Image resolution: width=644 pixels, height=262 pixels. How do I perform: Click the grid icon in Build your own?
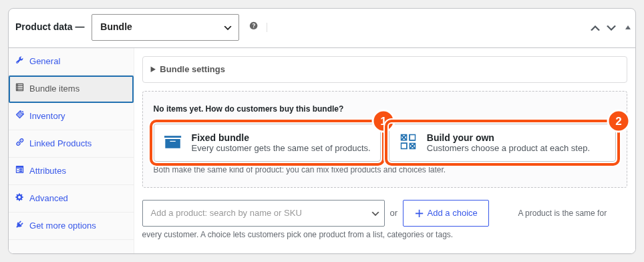[408, 142]
